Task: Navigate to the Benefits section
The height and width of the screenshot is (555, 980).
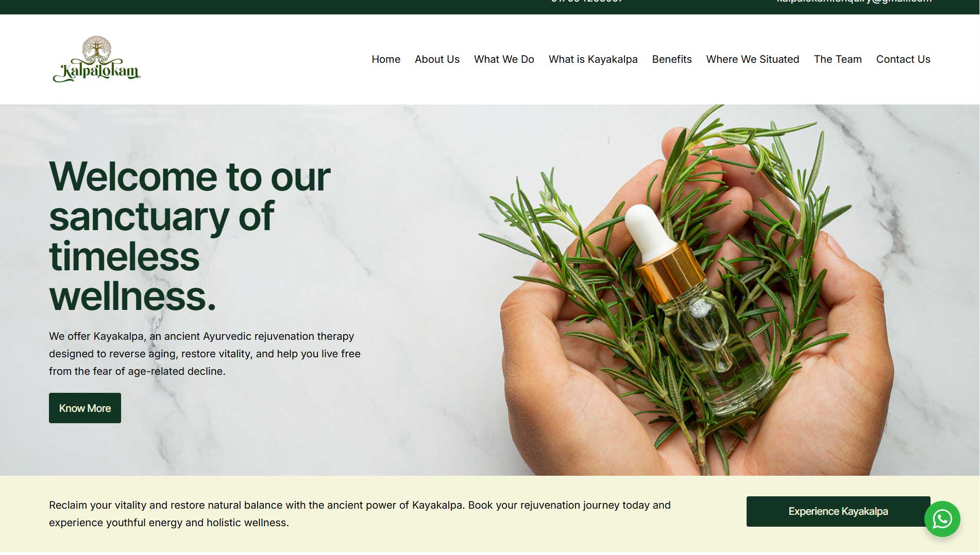Action: click(x=672, y=59)
